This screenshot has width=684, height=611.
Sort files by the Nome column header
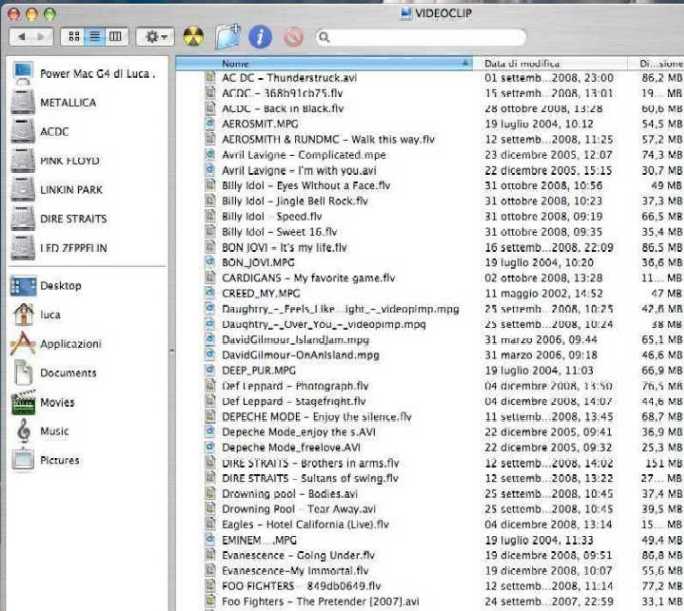pyautogui.click(x=324, y=64)
